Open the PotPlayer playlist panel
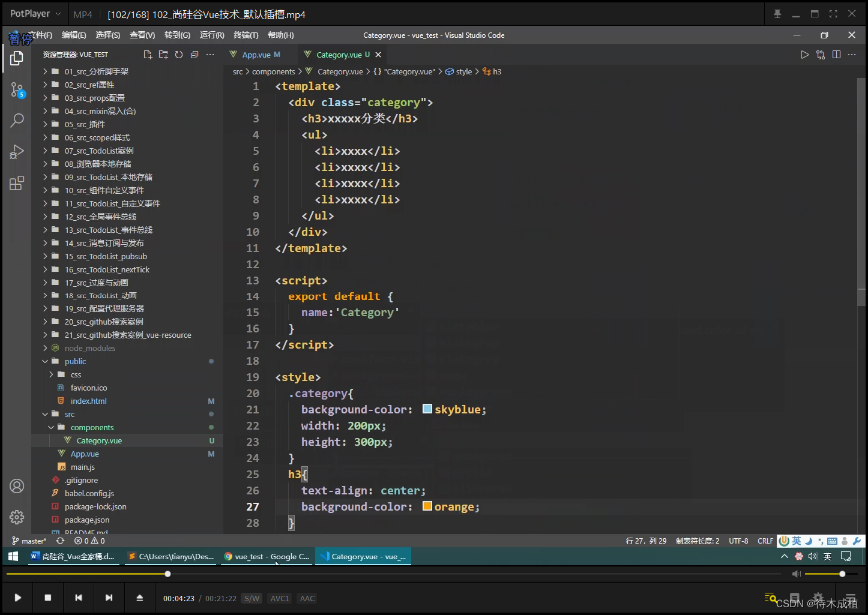Viewport: 868px width, 615px height. click(850, 598)
